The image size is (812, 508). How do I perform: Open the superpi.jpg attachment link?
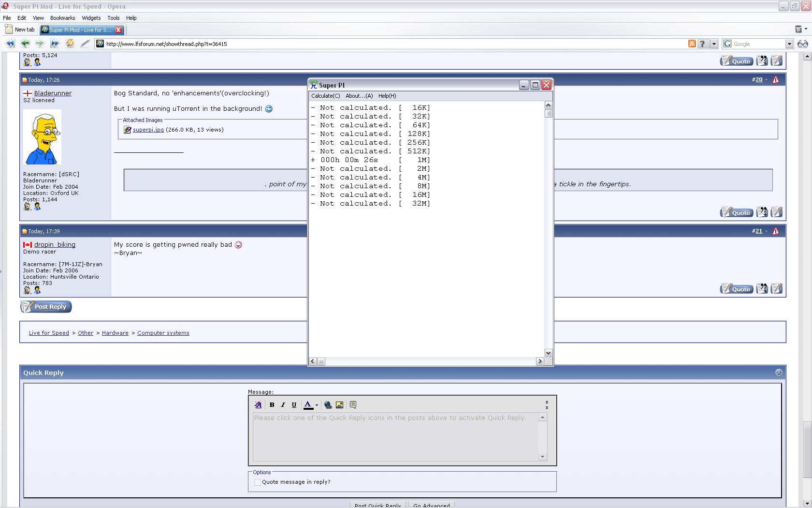148,130
